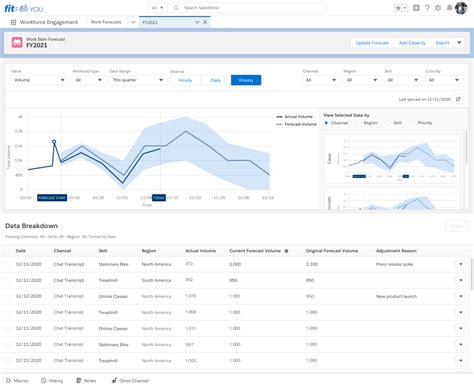Open row actions for New product launch row

[461, 296]
